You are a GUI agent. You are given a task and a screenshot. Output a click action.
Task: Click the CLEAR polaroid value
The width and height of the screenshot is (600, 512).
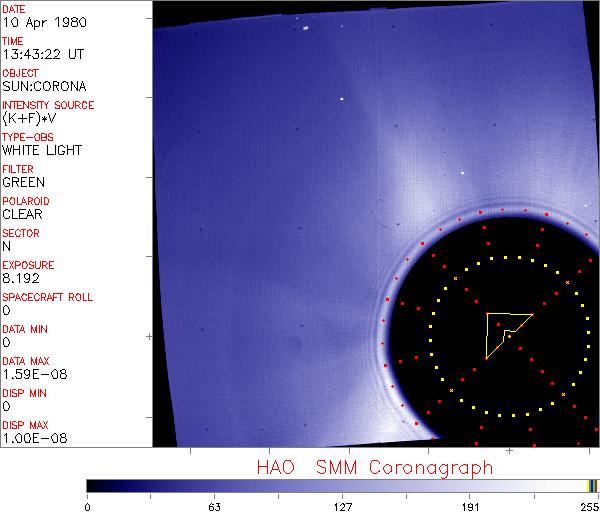(22, 214)
